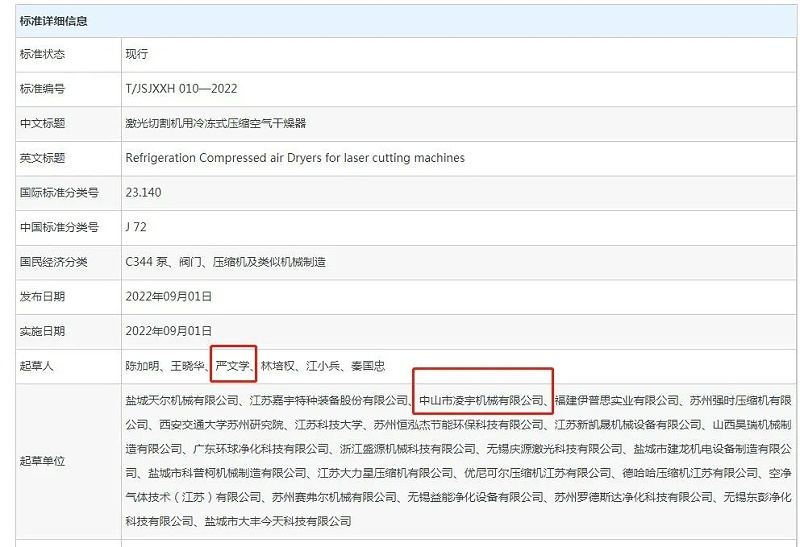This screenshot has width=800, height=547.
Task: Select drafter name 严文学
Action: (232, 366)
